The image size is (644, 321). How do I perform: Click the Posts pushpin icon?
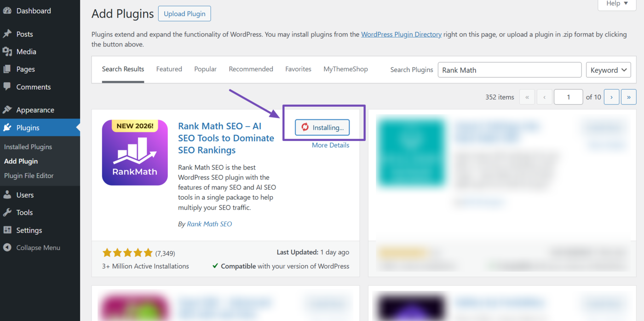tap(7, 34)
